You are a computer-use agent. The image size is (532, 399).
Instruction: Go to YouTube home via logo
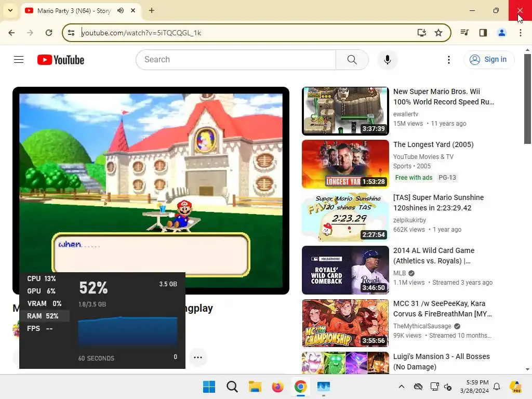pos(61,60)
